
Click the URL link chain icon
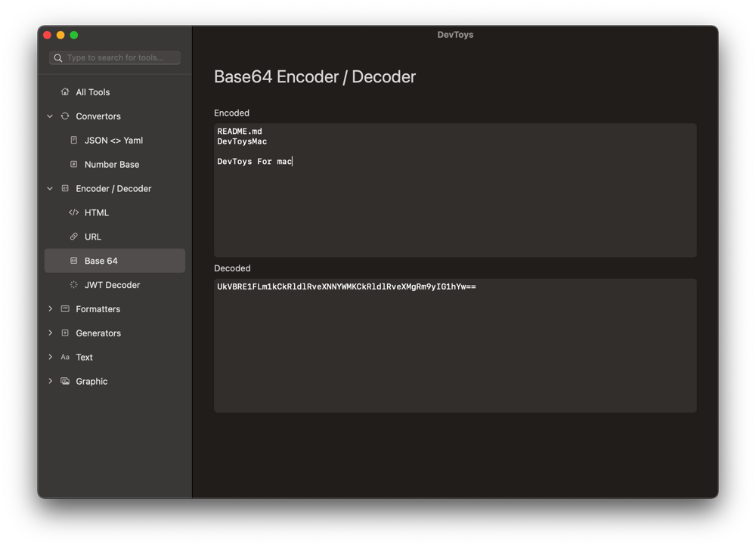[x=73, y=237]
